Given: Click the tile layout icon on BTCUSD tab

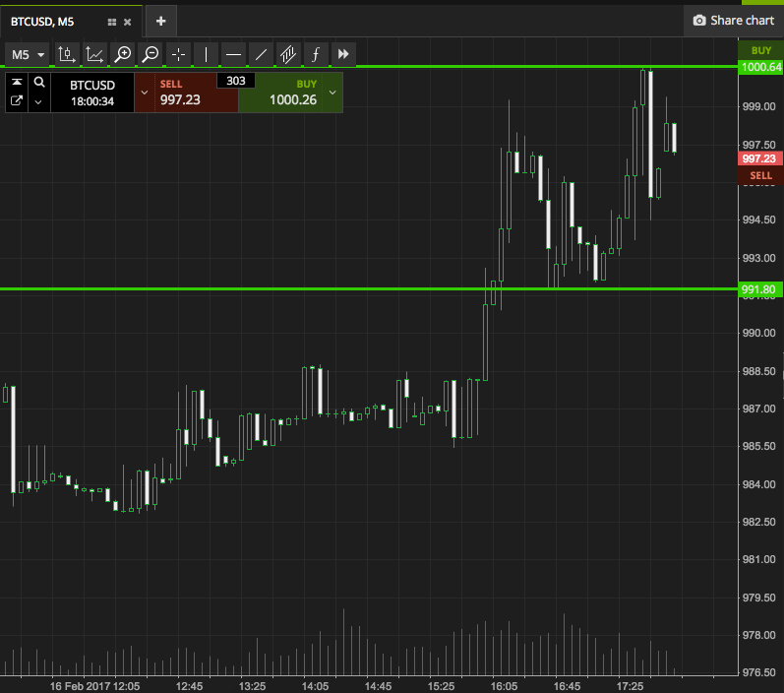Looking at the screenshot, I should coord(112,22).
